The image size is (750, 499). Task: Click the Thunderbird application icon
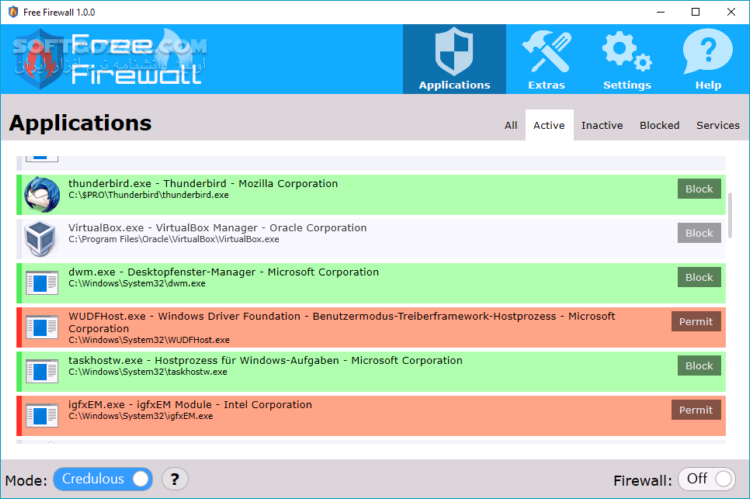click(x=42, y=194)
